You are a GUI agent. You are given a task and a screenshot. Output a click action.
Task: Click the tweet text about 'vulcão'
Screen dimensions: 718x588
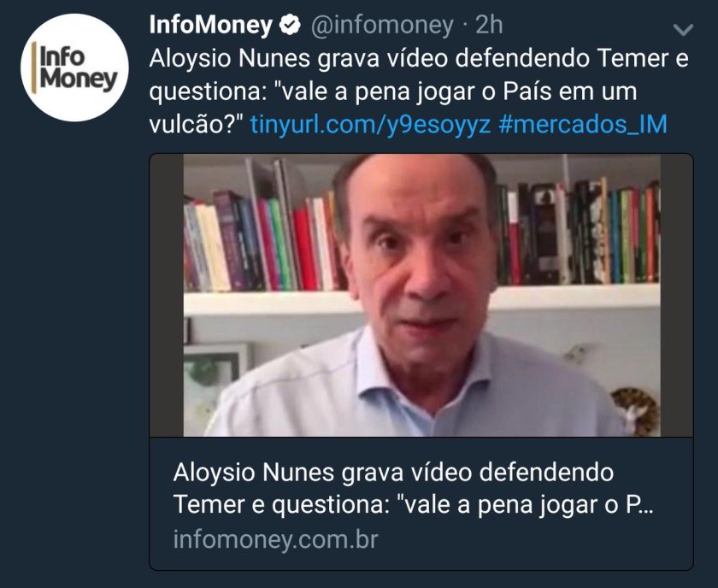[198, 125]
